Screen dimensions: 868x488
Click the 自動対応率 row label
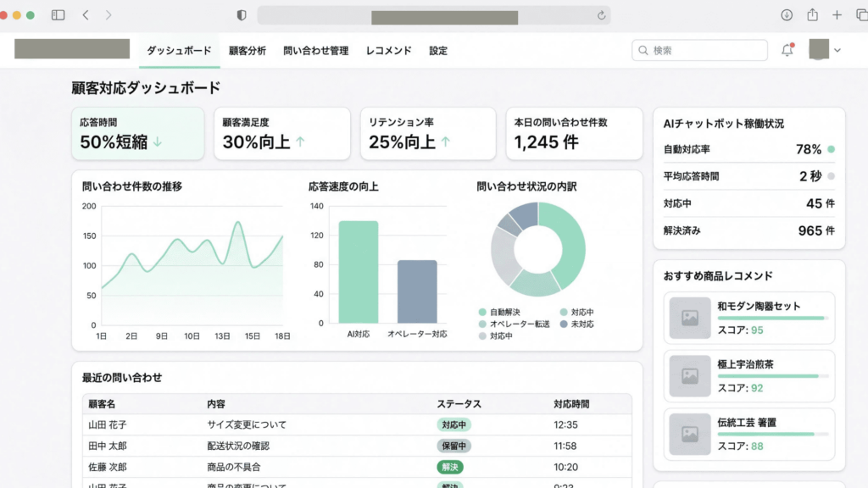(687, 149)
